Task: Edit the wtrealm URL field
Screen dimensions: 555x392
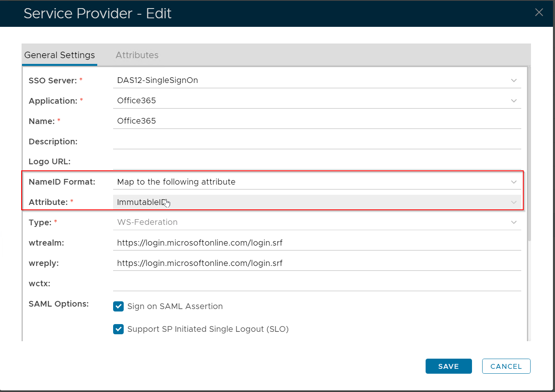Action: pyautogui.click(x=317, y=243)
